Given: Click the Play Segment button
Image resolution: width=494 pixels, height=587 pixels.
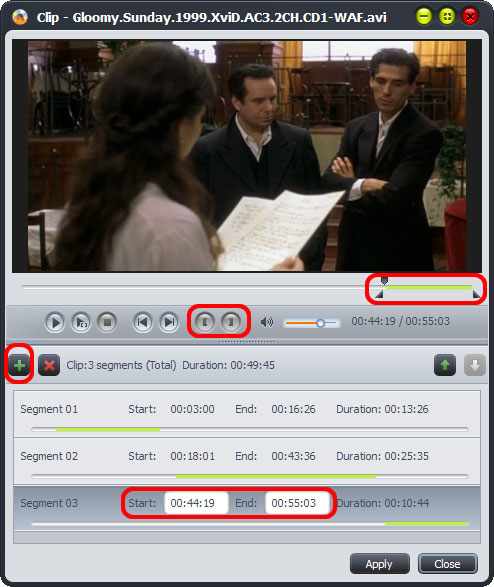Looking at the screenshot, I should click(x=81, y=322).
